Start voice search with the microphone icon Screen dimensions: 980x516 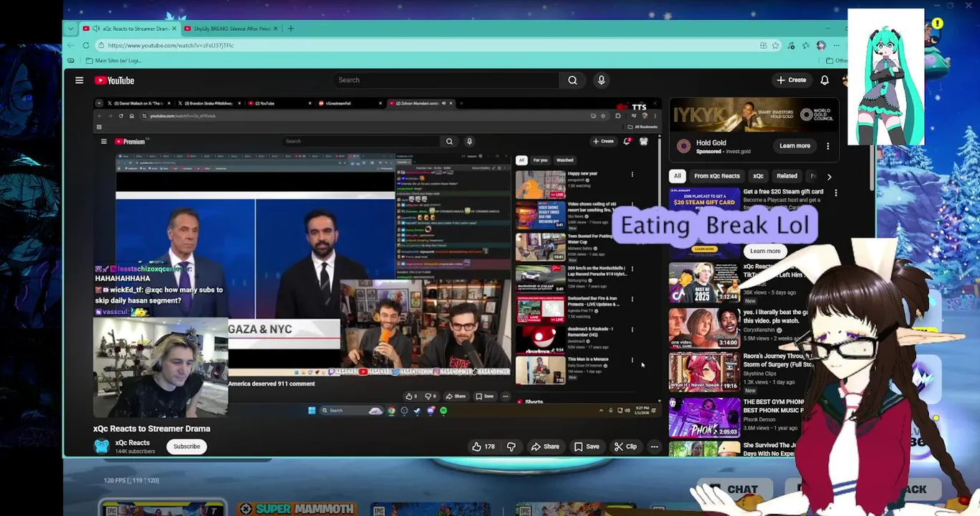(x=601, y=80)
